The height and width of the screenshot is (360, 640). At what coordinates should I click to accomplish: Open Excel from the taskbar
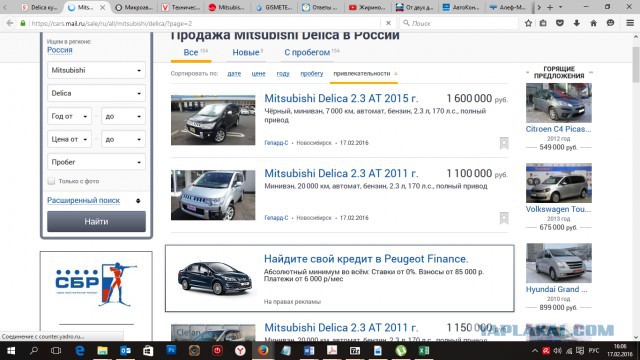424,351
